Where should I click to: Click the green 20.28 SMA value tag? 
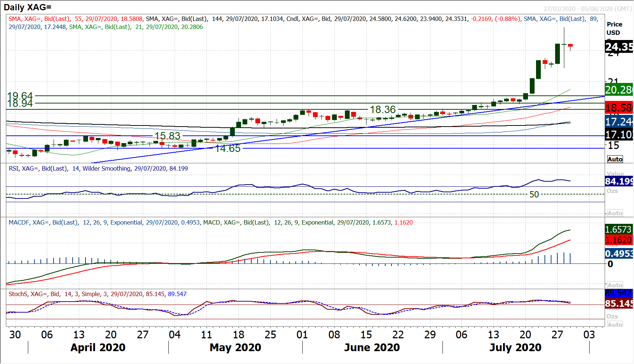619,90
